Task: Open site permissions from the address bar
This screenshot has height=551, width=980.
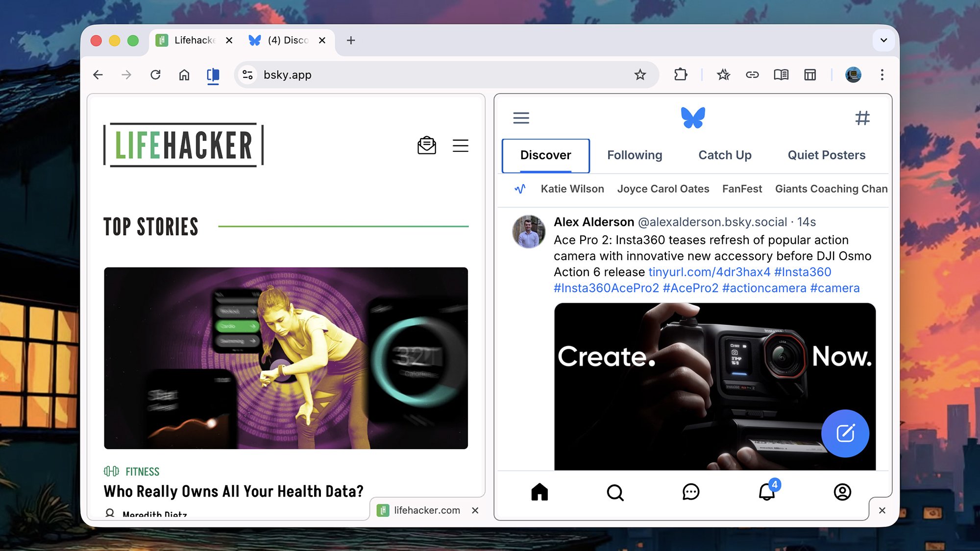Action: (x=247, y=74)
